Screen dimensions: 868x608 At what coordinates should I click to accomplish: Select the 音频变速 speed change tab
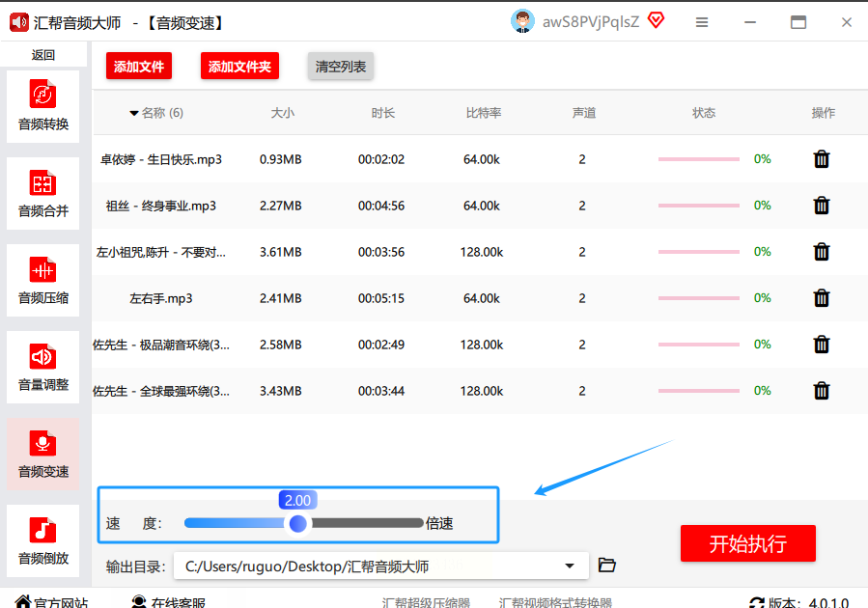43,455
